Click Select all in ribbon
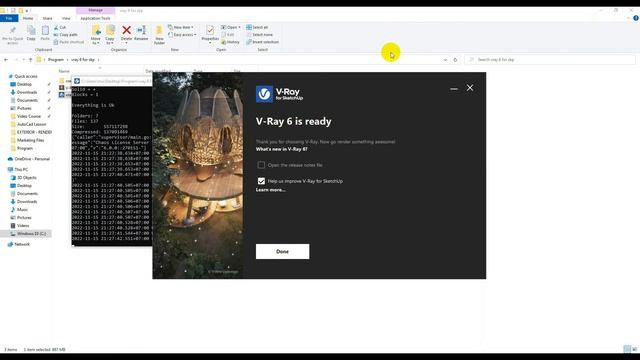The image size is (640, 360). [x=257, y=27]
